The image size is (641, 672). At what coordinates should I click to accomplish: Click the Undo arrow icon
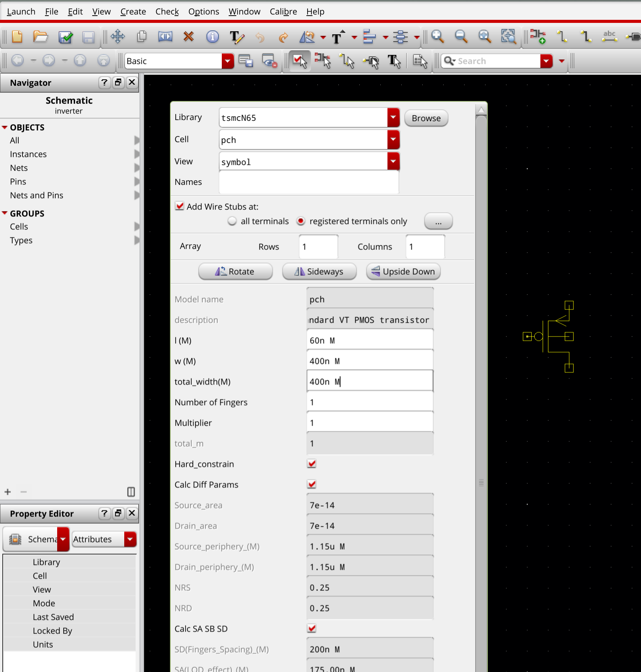pos(260,37)
